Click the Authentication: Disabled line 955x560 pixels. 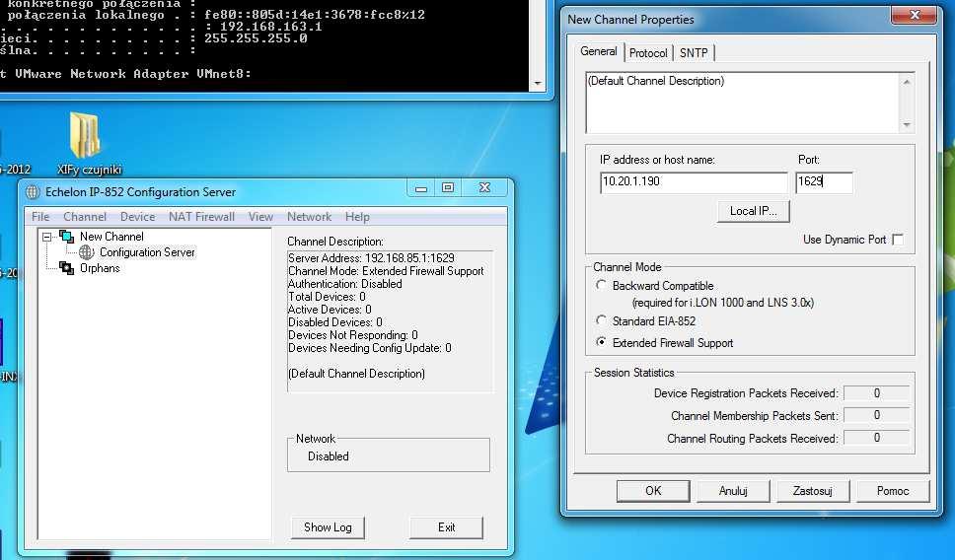[345, 284]
